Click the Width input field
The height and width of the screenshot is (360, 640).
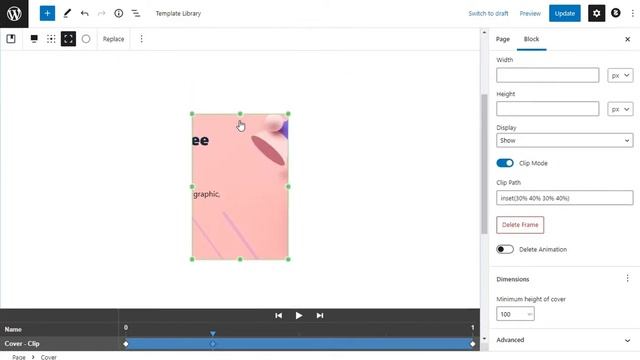[x=547, y=75]
